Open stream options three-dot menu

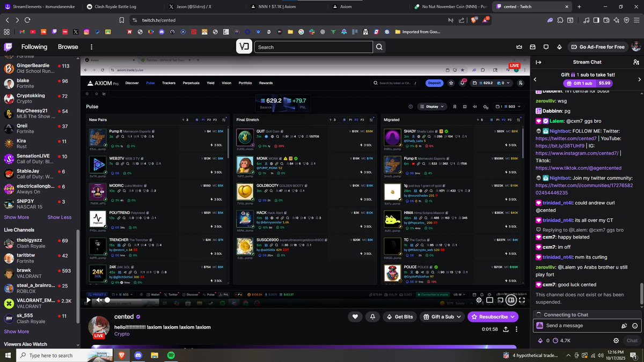point(517,329)
